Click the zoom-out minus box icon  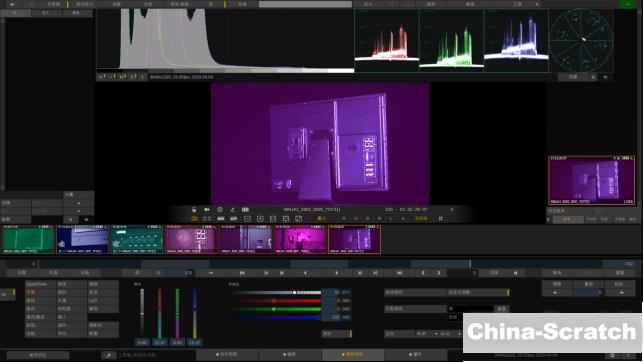click(x=247, y=219)
